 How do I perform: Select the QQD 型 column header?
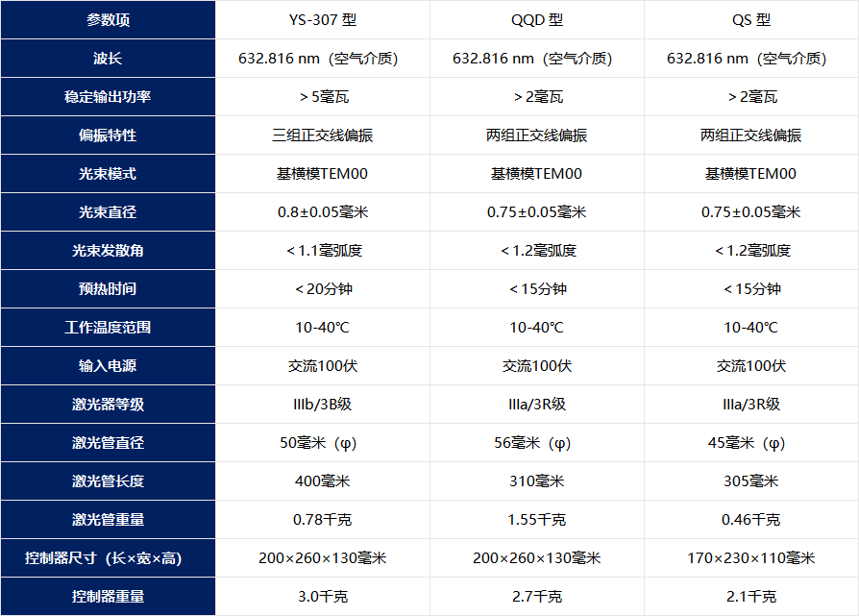536,20
